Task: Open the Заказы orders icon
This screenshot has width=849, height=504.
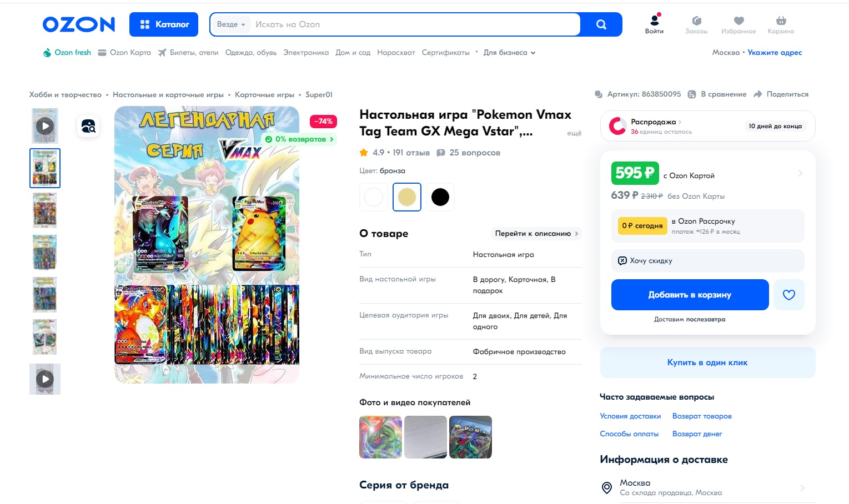Action: pos(696,21)
